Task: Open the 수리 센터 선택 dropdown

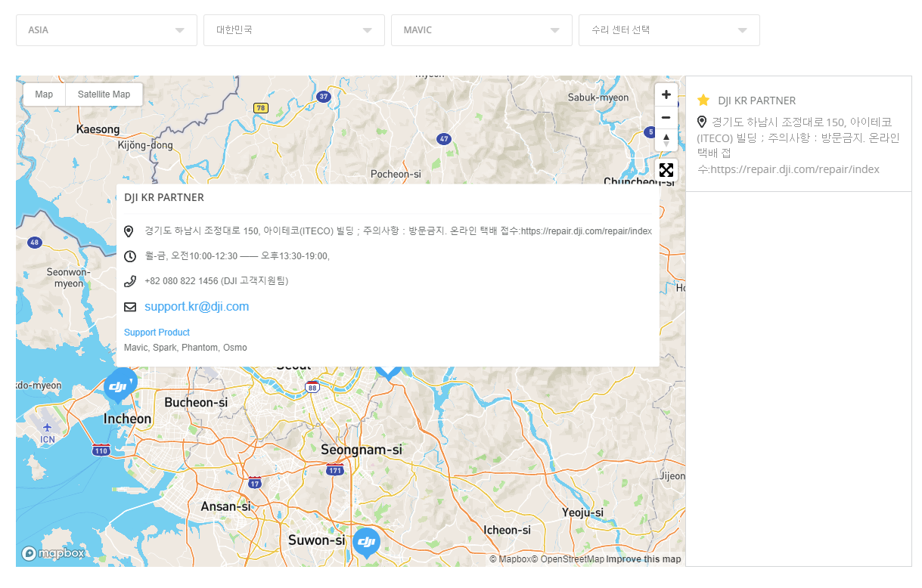Action: 669,30
